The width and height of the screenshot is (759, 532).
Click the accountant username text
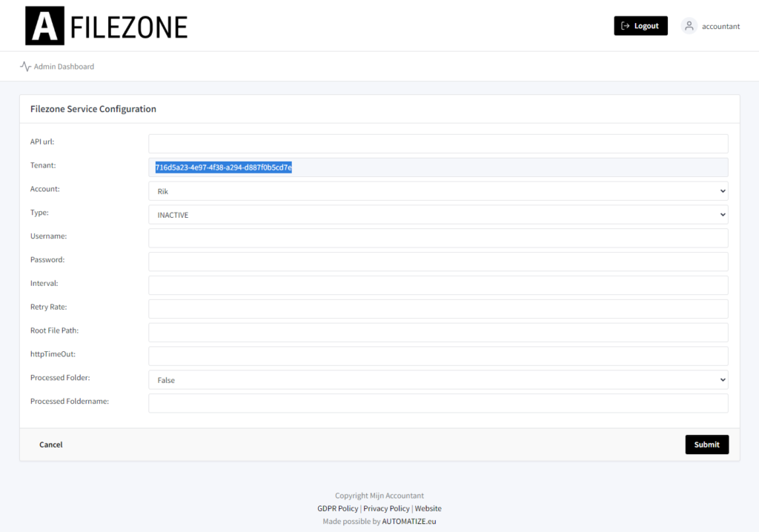tap(720, 26)
